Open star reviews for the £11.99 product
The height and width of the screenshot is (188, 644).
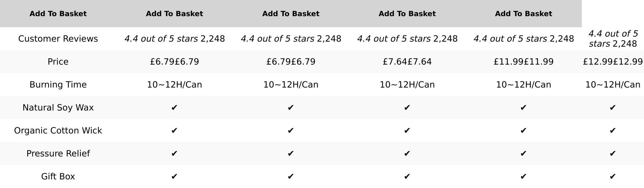click(510, 39)
